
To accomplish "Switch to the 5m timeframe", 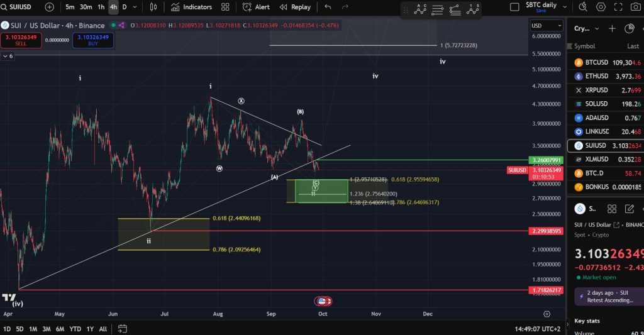I will (x=70, y=7).
